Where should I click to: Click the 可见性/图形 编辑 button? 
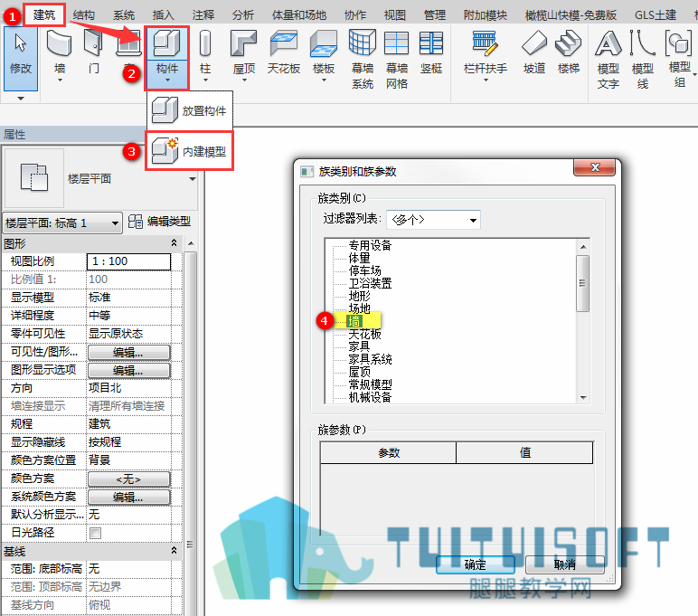[x=128, y=352]
